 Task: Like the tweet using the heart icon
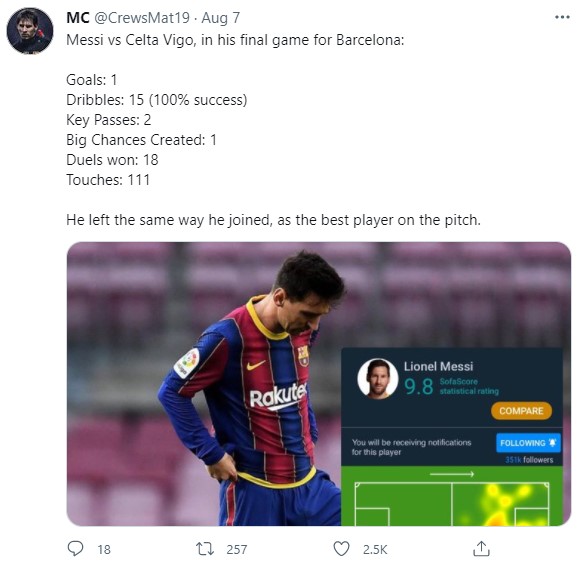pos(341,549)
